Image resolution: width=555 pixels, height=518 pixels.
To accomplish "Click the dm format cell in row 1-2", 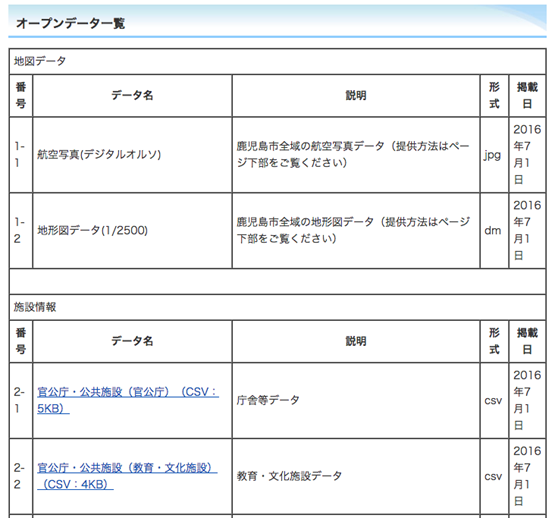I will (494, 230).
